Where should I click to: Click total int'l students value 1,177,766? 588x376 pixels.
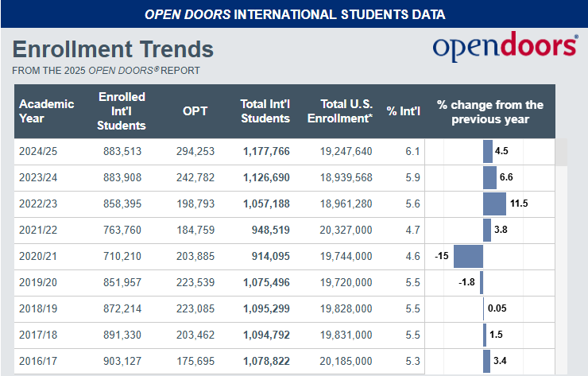coord(266,151)
